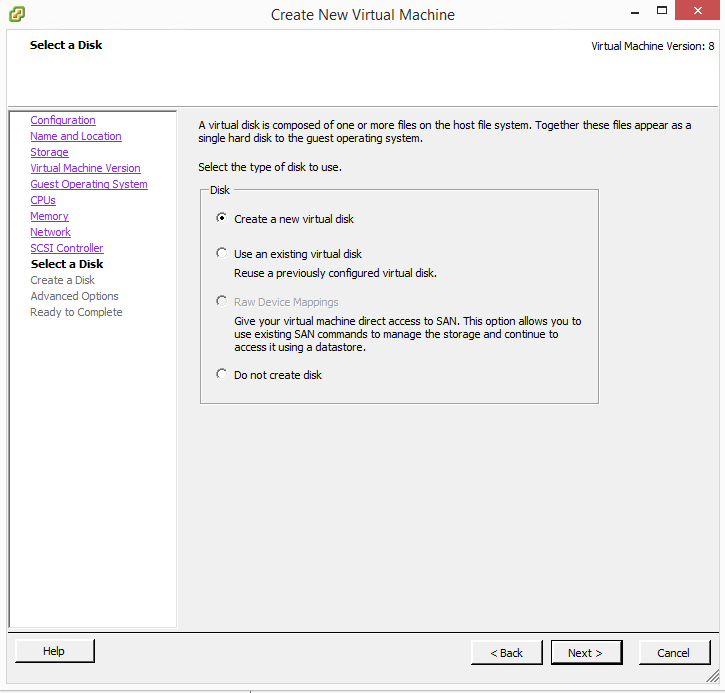Jump to SCSI Controller step
The height and width of the screenshot is (693, 725).
coord(67,248)
